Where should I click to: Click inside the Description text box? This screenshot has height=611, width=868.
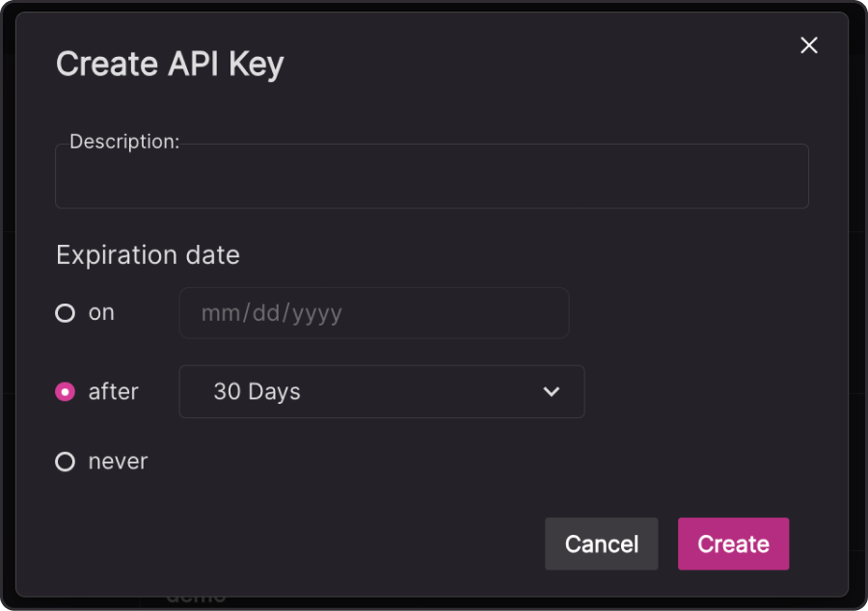(431, 175)
